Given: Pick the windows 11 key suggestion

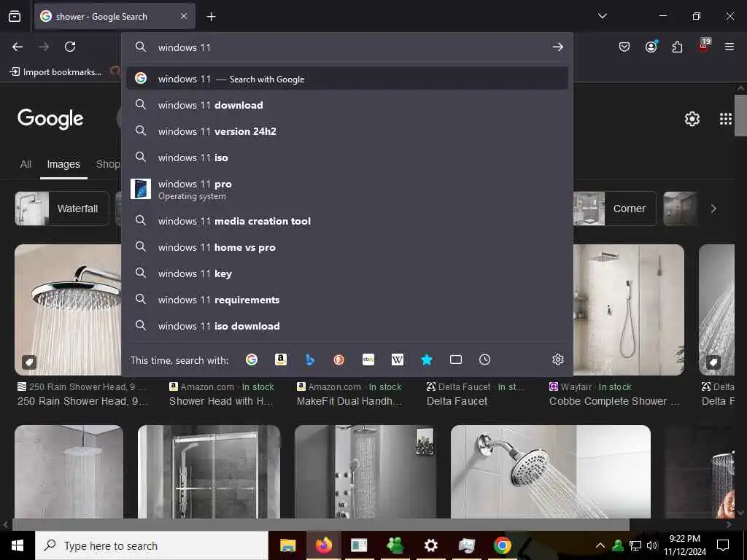Looking at the screenshot, I should point(347,273).
